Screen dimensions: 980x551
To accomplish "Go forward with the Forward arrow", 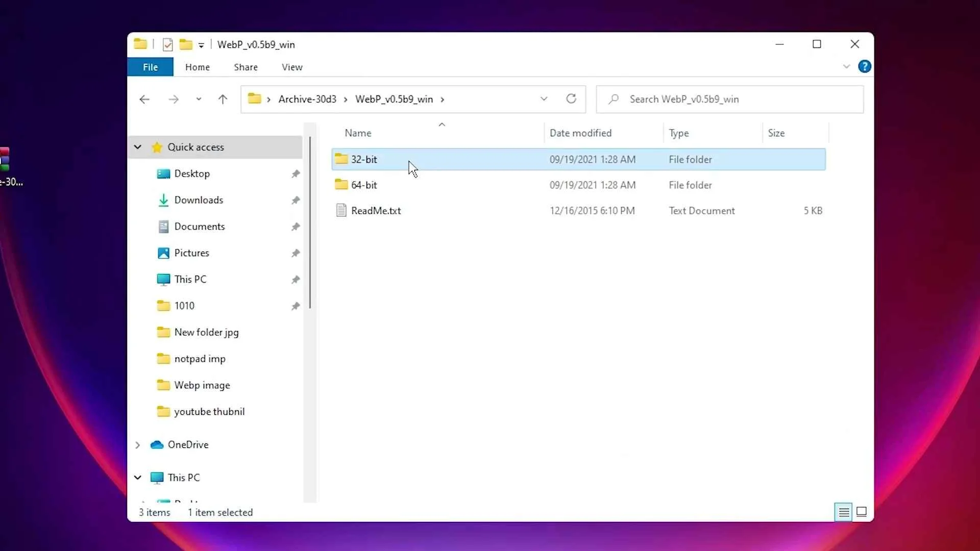I will 174,99.
